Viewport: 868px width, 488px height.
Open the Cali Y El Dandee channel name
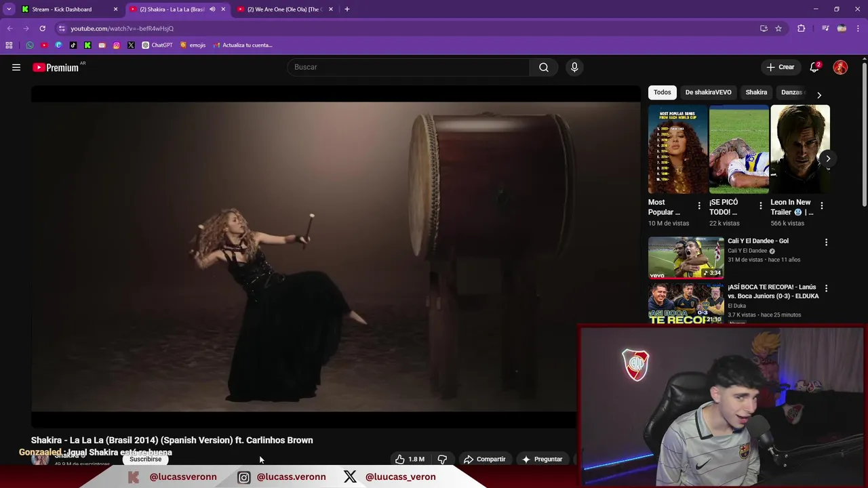[747, 251]
